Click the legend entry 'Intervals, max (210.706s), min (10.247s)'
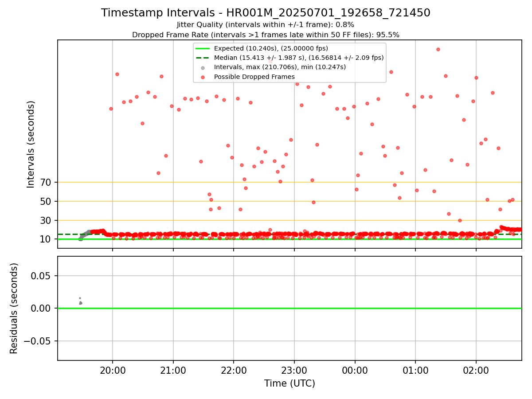 click(280, 67)
